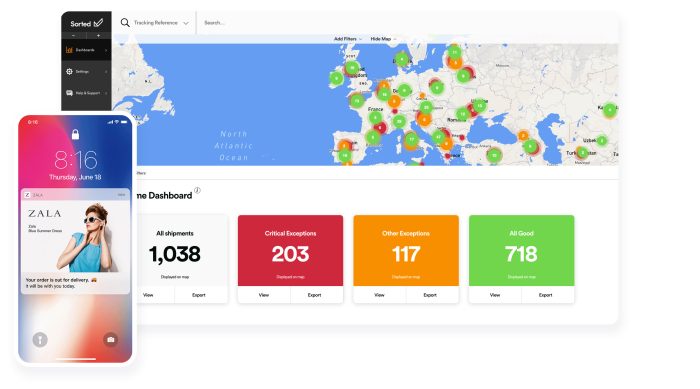Image resolution: width=700 pixels, height=389 pixels.
Task: Click Export under Other Exceptions card
Action: 430,295
